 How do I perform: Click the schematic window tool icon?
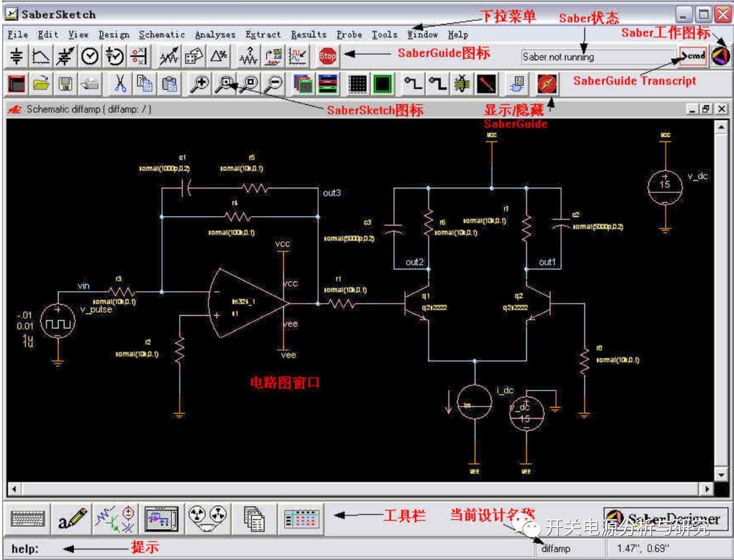tap(161, 519)
